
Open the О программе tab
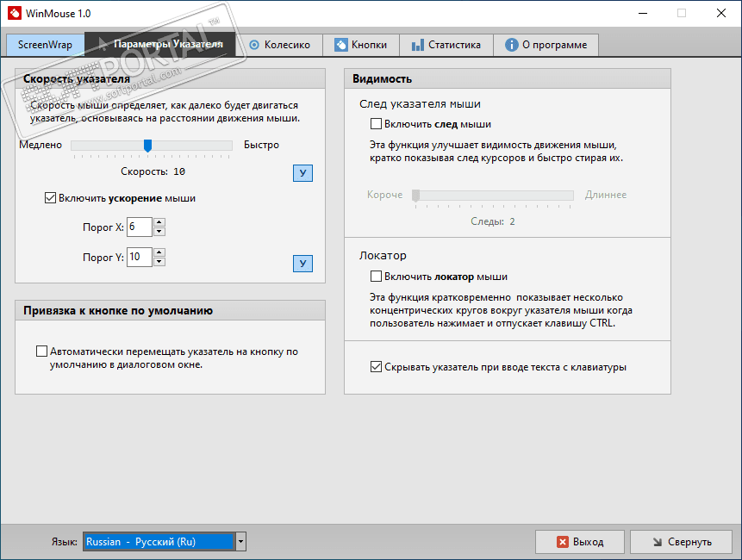[546, 45]
